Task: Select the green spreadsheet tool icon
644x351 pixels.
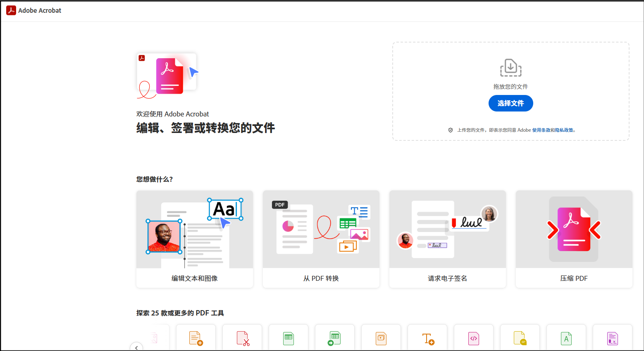Action: click(x=289, y=338)
